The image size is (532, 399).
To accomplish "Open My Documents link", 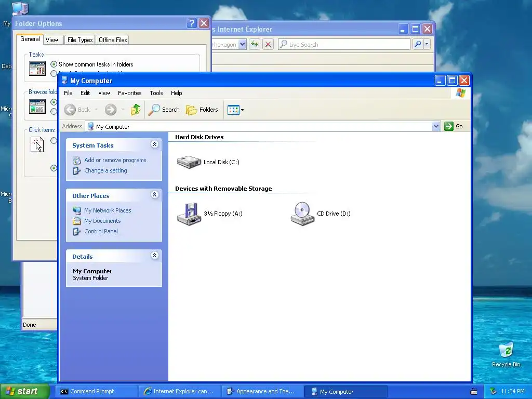I will coord(102,221).
